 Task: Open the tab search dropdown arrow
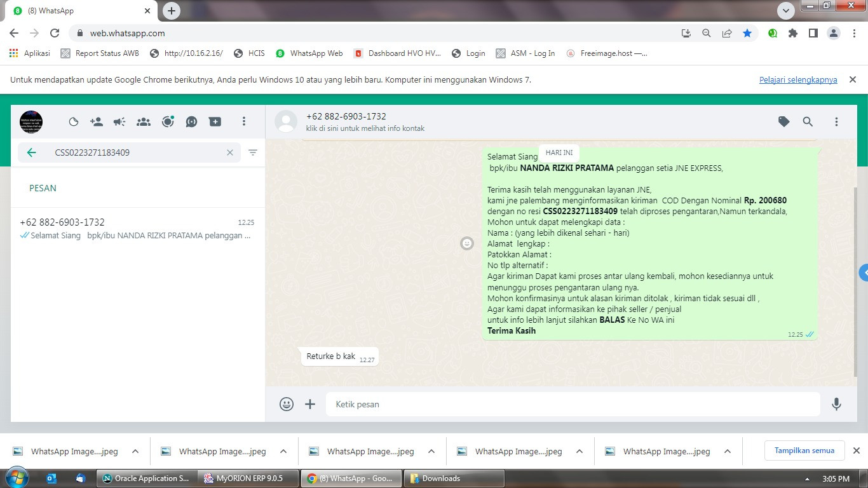point(787,11)
